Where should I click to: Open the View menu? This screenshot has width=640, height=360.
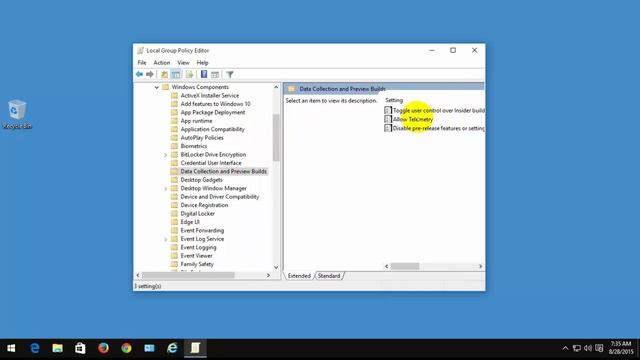(183, 62)
